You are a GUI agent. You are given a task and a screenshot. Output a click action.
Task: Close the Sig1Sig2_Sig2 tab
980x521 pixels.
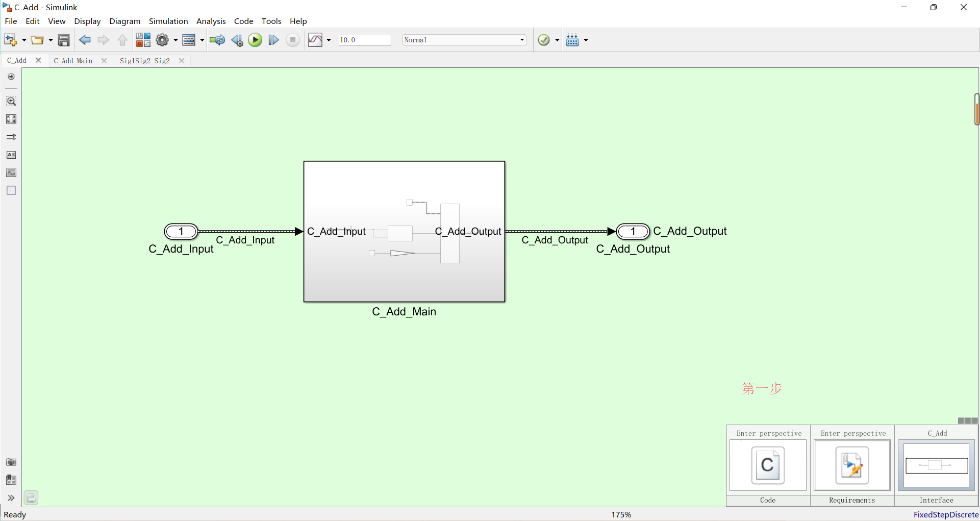182,61
